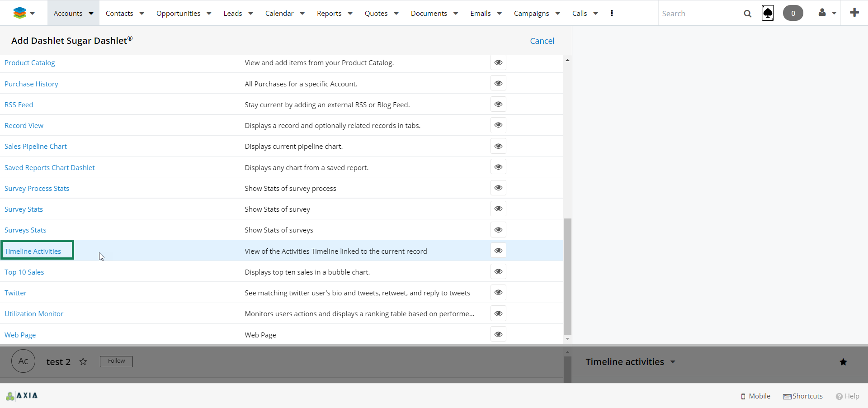Cancel adding the dashlet

click(x=542, y=41)
